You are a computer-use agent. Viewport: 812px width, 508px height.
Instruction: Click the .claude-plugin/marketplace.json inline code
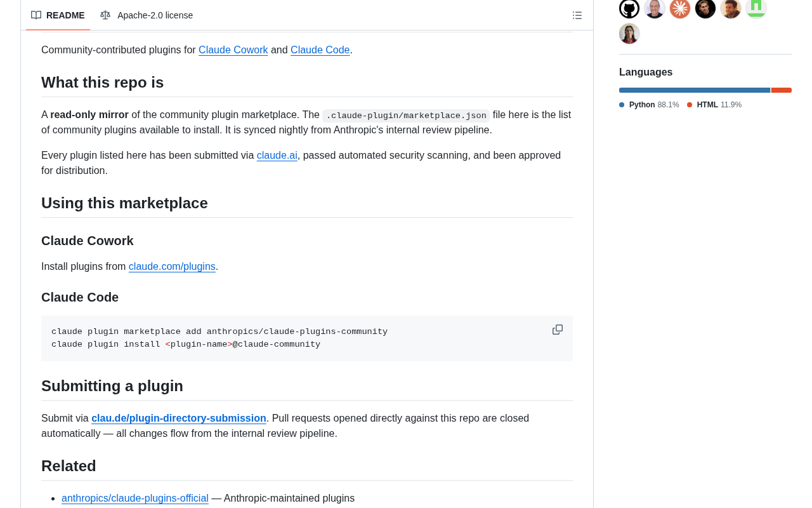coord(406,116)
